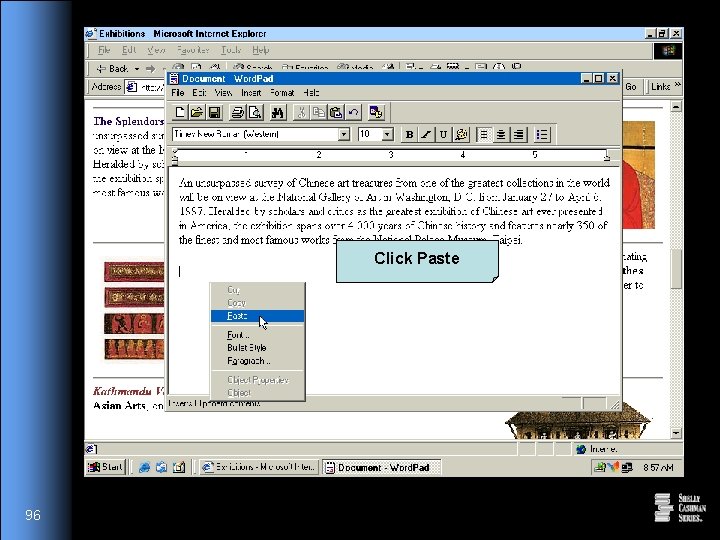The height and width of the screenshot is (540, 720).
Task: Open Internet Explorer Edit menu
Action: 129,50
